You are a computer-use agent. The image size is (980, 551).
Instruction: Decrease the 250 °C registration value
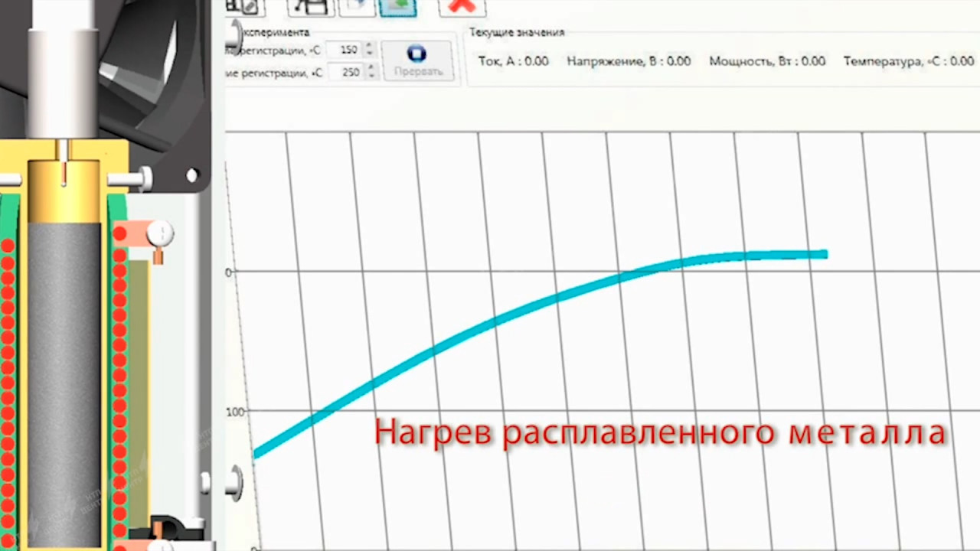click(370, 76)
